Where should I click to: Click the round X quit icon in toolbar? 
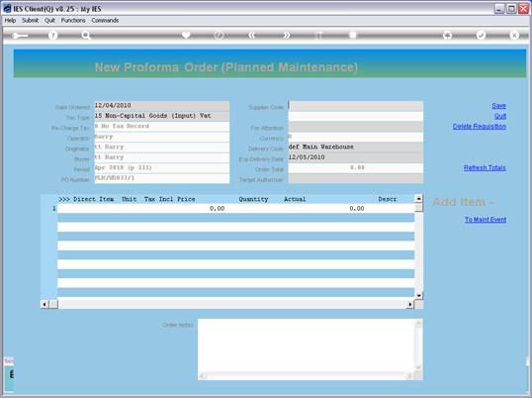514,35
